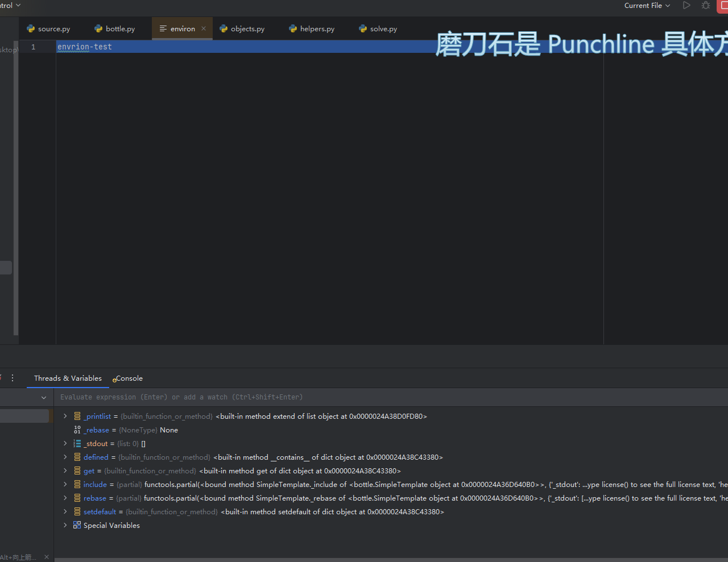728x562 pixels.
Task: Expand the setdefault variable node
Action: (65, 512)
